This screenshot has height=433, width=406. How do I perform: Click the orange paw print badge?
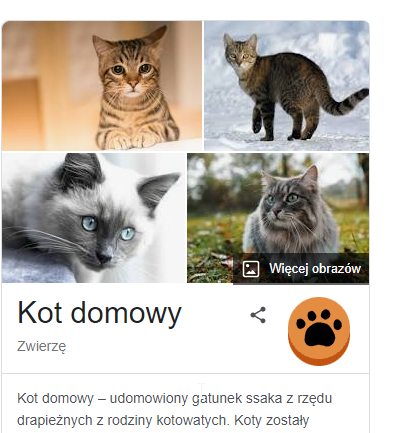point(319,331)
